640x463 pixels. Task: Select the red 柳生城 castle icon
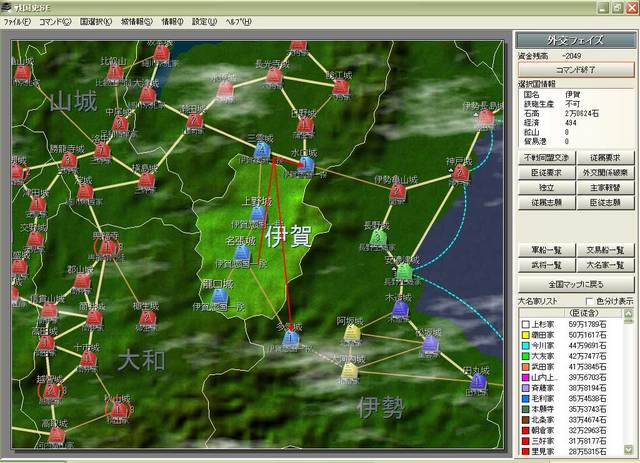pyautogui.click(x=147, y=318)
